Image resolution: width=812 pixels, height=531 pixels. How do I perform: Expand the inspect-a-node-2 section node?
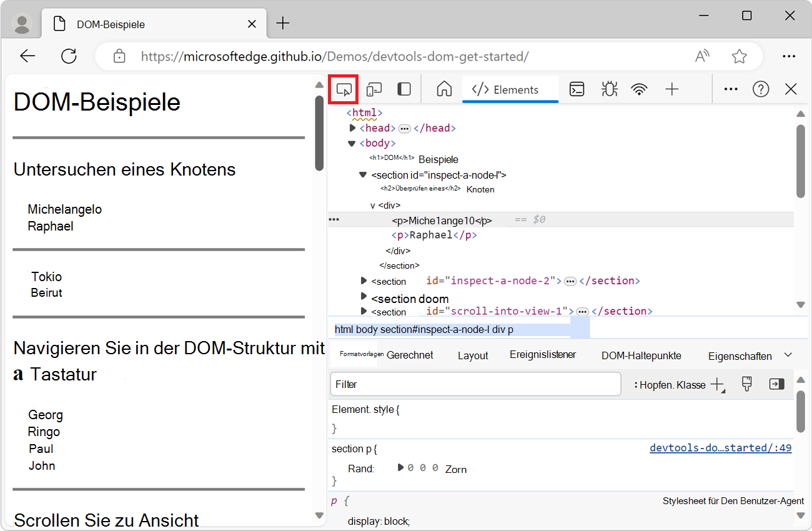[364, 280]
